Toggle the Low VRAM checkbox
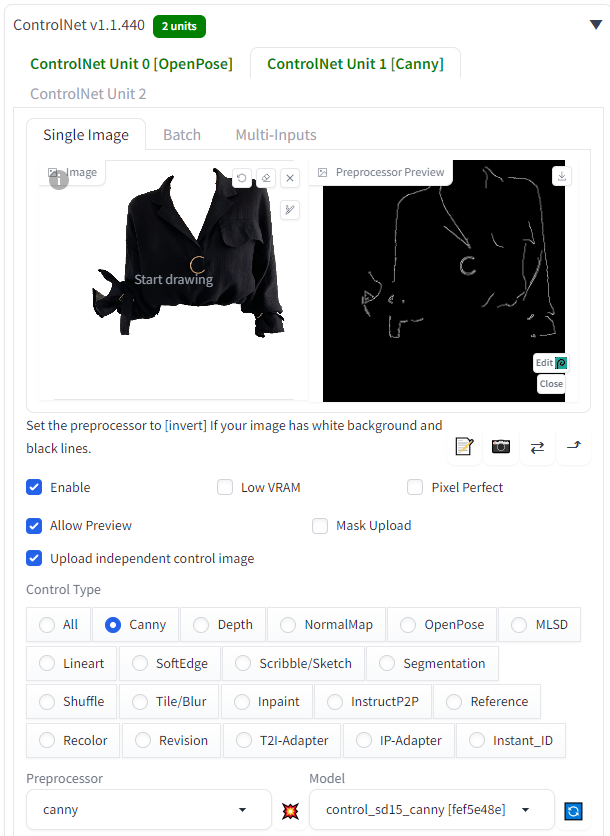610x836 pixels. coord(225,487)
